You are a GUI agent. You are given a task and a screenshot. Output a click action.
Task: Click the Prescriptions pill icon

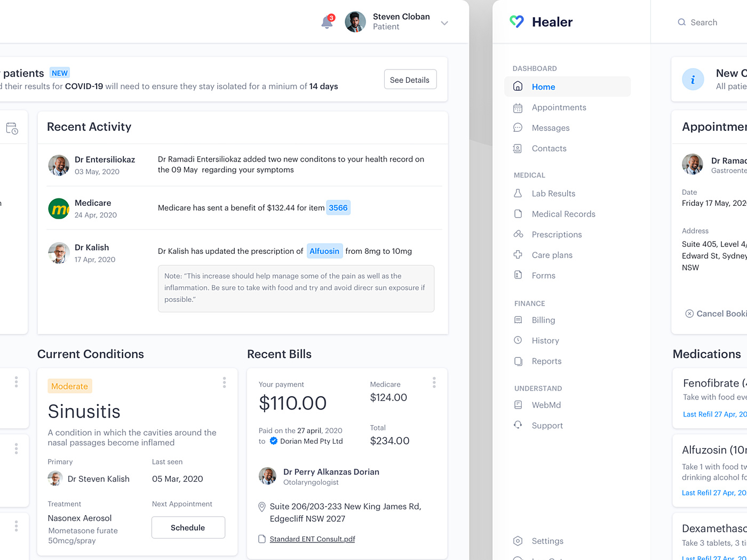coord(518,234)
